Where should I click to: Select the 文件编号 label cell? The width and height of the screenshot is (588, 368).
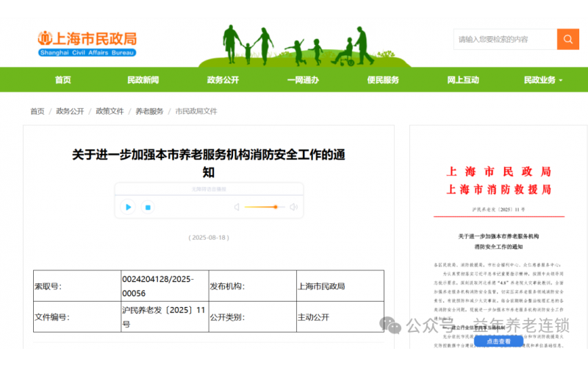(77, 317)
